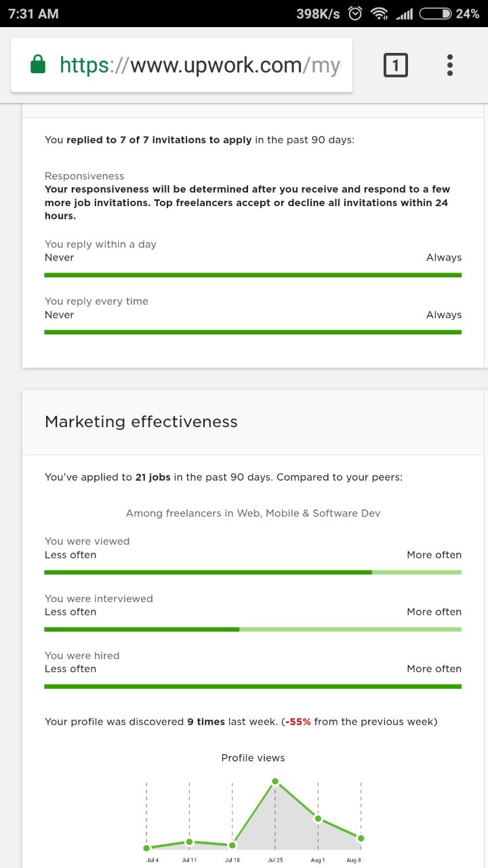Screen dimensions: 488x868
Task: Click the Marketing effectiveness heading
Action: tap(141, 422)
